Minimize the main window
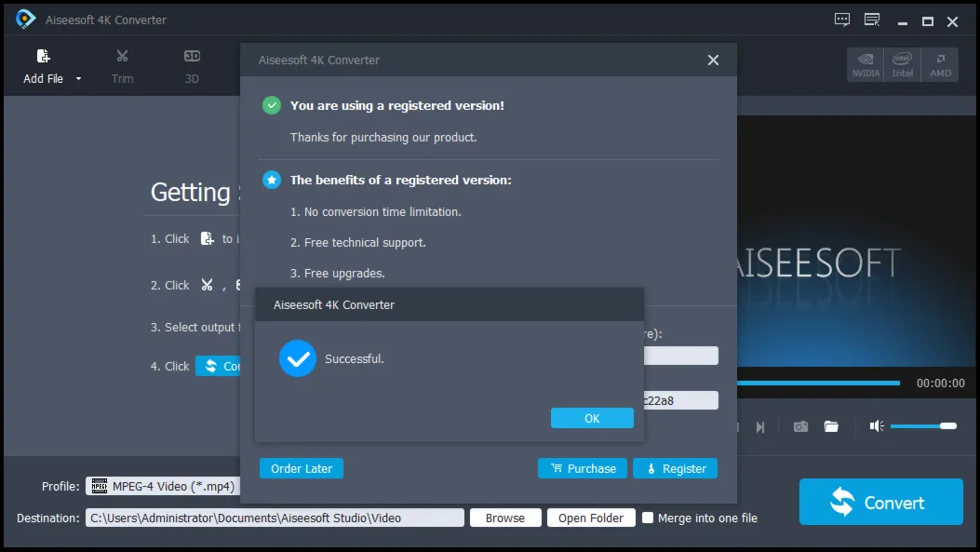 click(903, 22)
